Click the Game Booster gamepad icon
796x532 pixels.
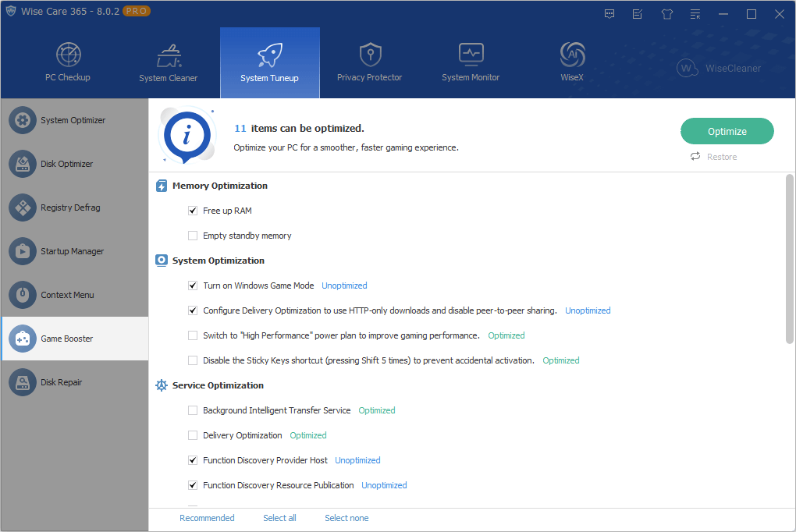tap(23, 339)
